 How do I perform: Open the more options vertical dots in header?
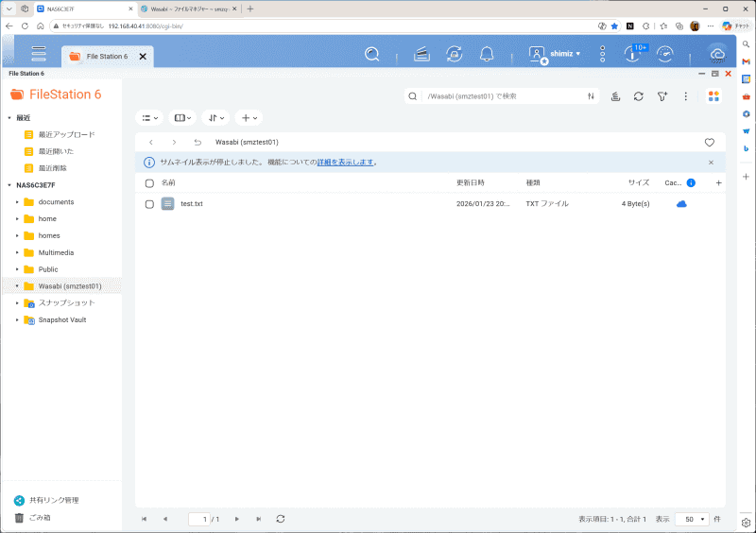click(x=602, y=54)
